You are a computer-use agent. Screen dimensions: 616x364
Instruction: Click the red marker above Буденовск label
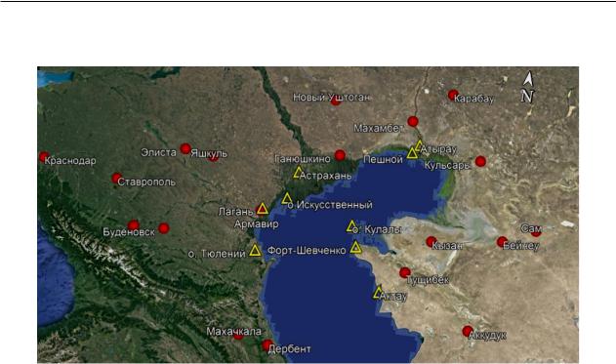point(134,225)
